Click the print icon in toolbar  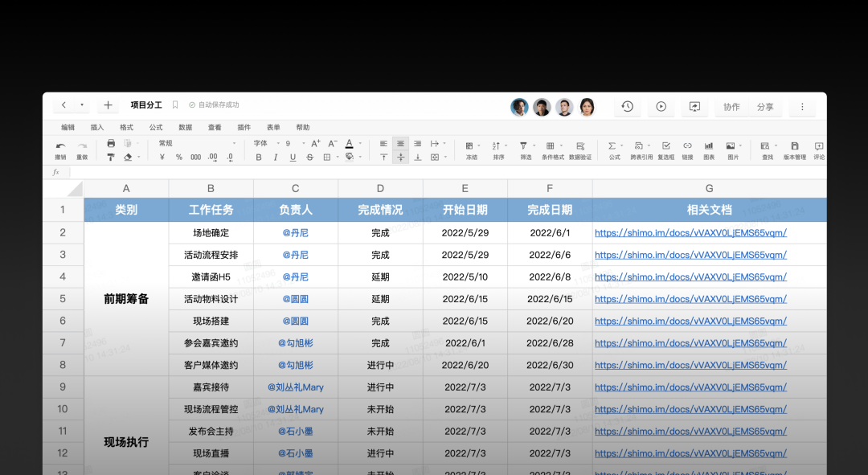[111, 143]
